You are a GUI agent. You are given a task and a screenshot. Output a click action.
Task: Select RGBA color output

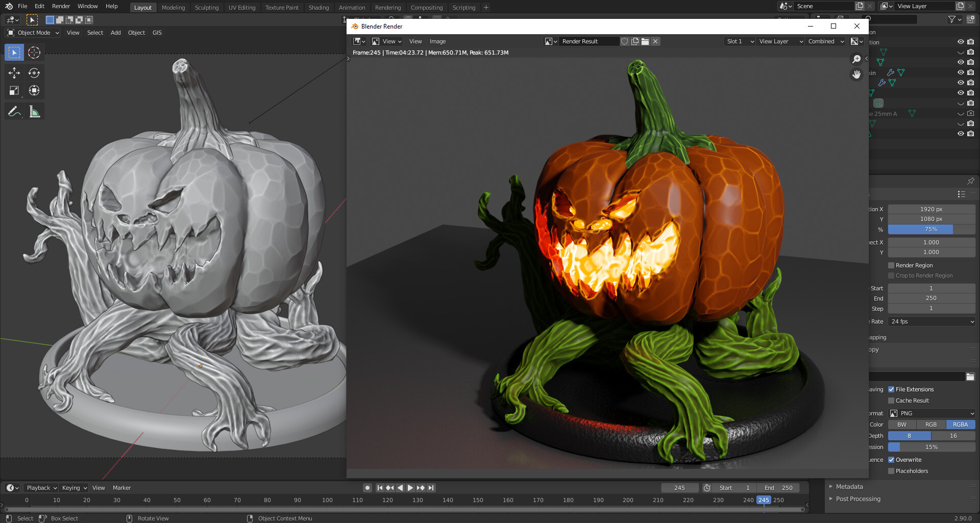960,424
